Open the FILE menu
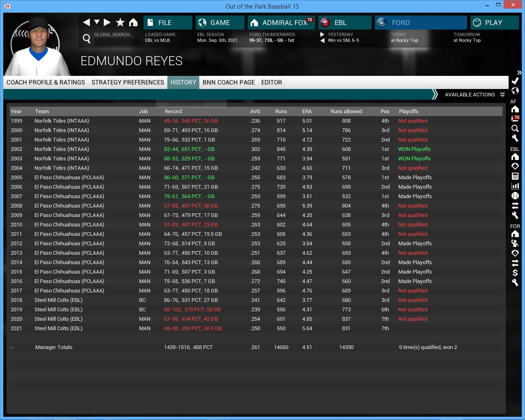525x420 pixels. coord(168,23)
